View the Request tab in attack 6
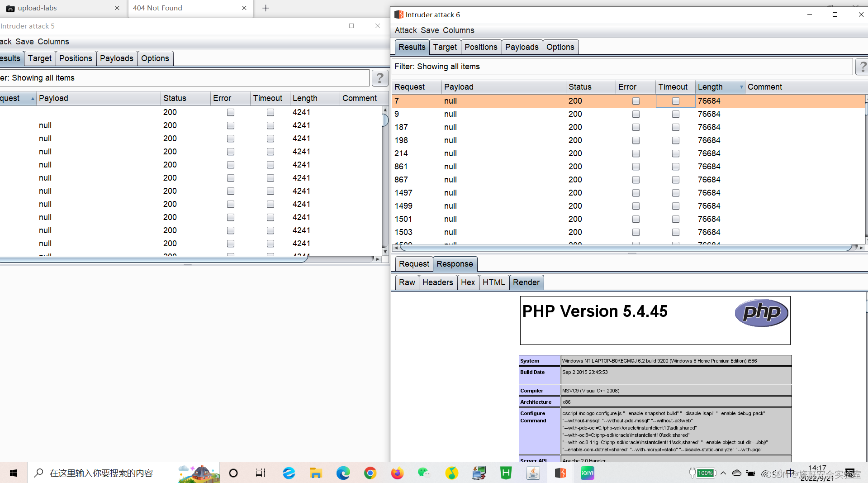868x483 pixels. point(414,264)
